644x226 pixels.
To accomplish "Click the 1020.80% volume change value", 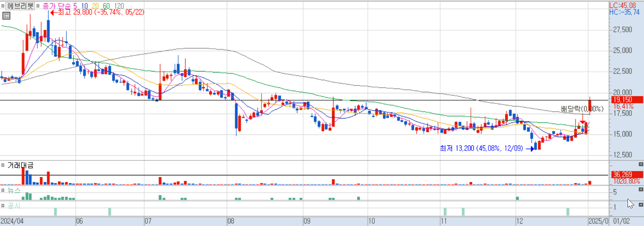I will (x=627, y=181).
